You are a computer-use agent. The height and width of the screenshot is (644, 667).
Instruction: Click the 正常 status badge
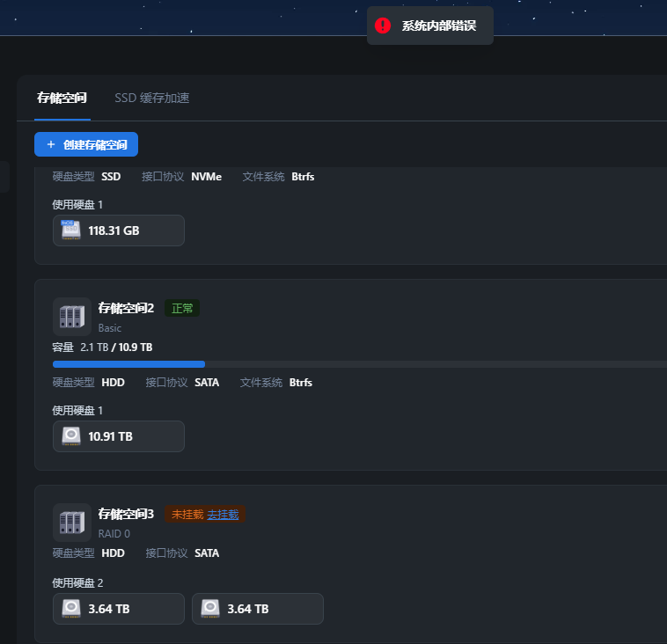[182, 308]
